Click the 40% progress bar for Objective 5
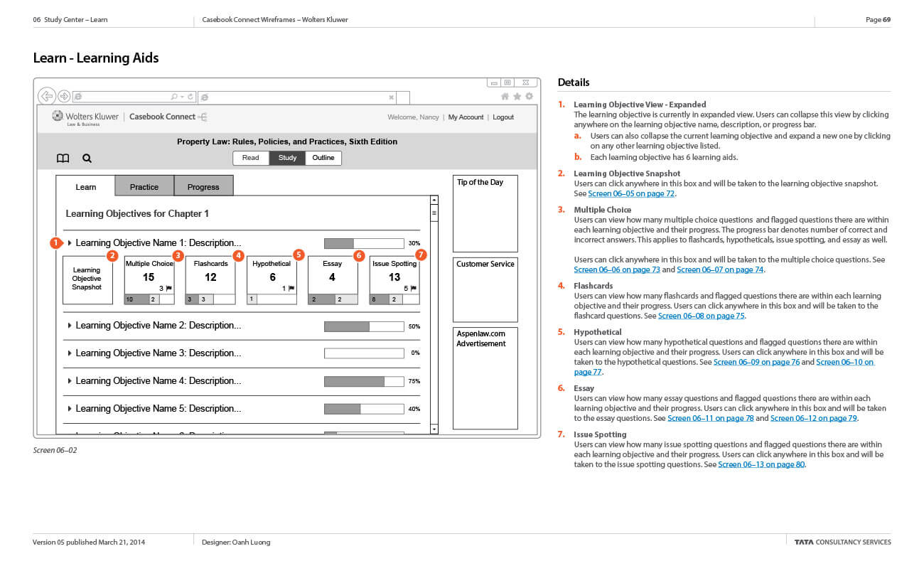The height and width of the screenshot is (561, 924). pyautogui.click(x=364, y=409)
